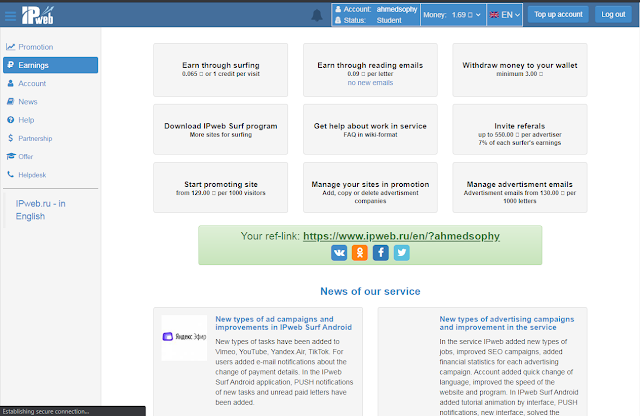Screen dimensions: 640x416
Task: Click the IPweb logo
Action: coord(38,16)
